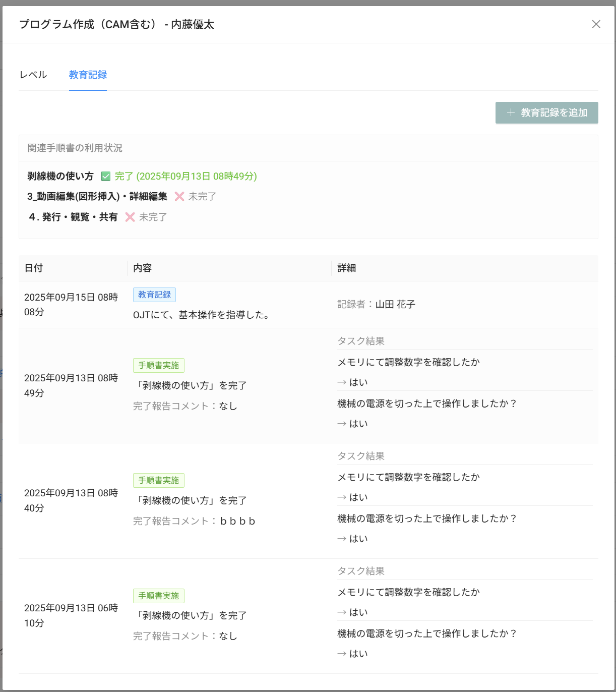Expand the タスク結果 section at 08時49分

tap(360, 340)
